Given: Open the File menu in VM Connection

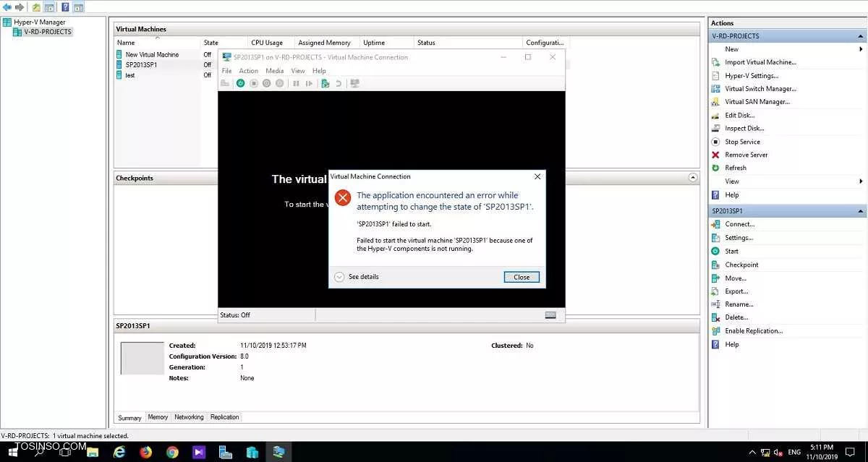Looking at the screenshot, I should point(226,71).
